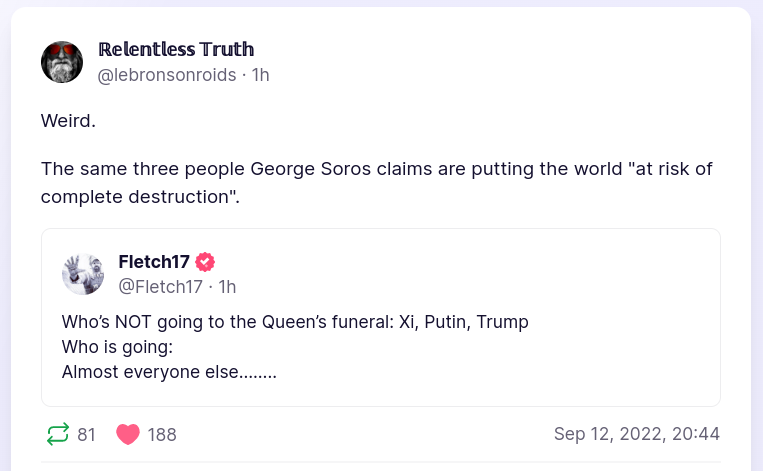The width and height of the screenshot is (763, 471).
Task: Click the "Almost everyone else" quoted line
Action: pos(168,372)
